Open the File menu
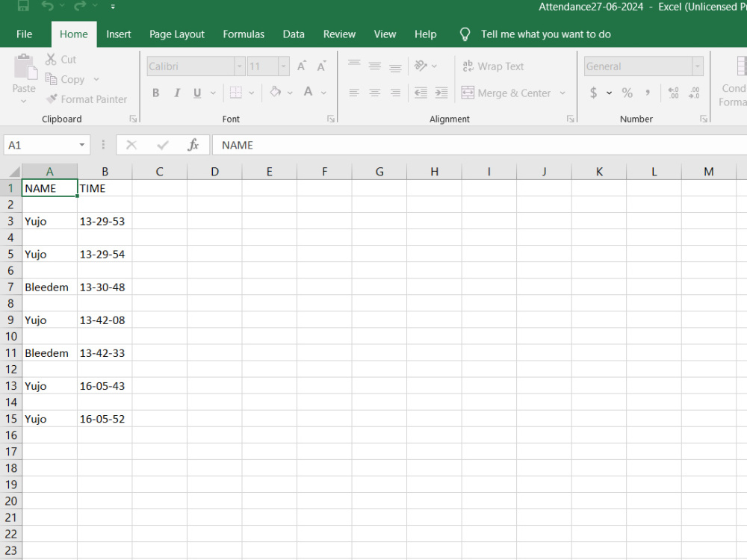The height and width of the screenshot is (560, 747). [25, 34]
